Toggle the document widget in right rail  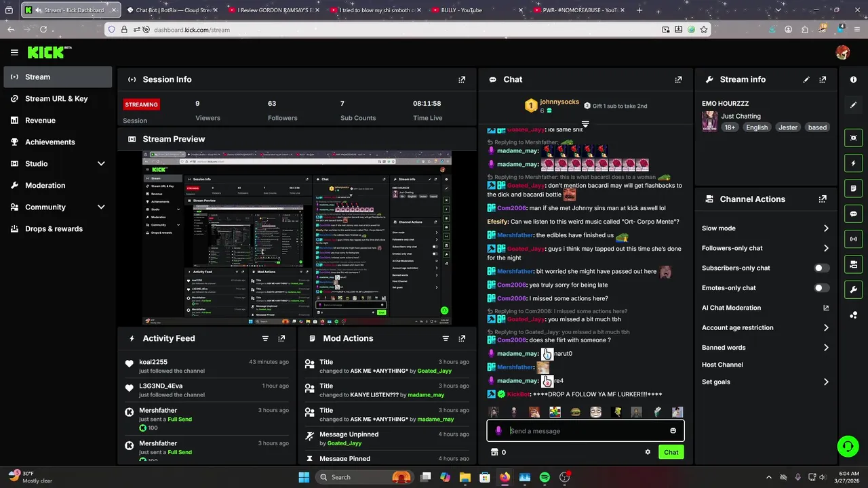[x=853, y=188]
